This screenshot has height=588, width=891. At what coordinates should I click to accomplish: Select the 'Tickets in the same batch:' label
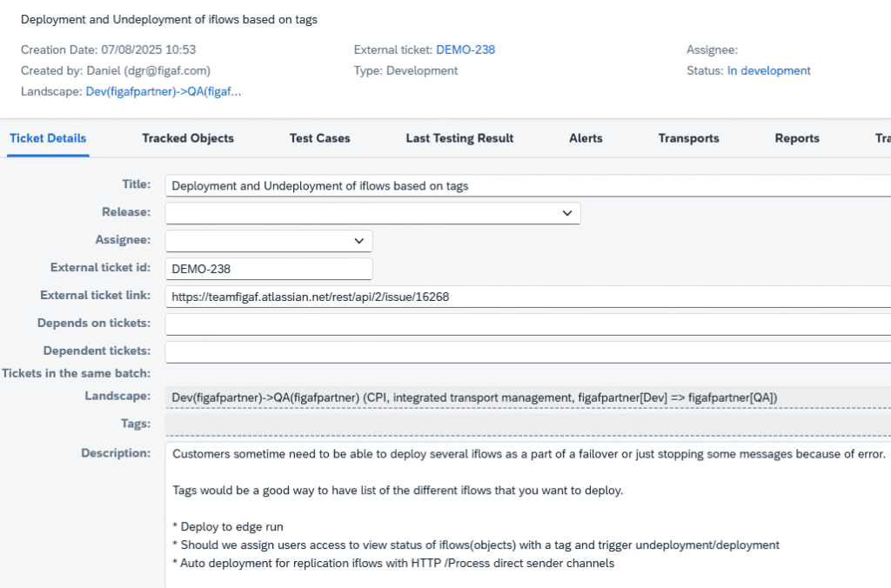(x=77, y=373)
